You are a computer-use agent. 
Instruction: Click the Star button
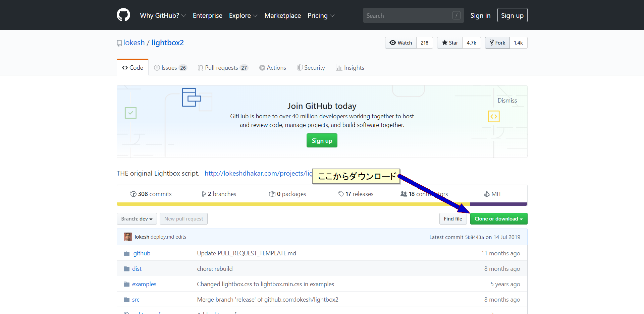tap(450, 43)
